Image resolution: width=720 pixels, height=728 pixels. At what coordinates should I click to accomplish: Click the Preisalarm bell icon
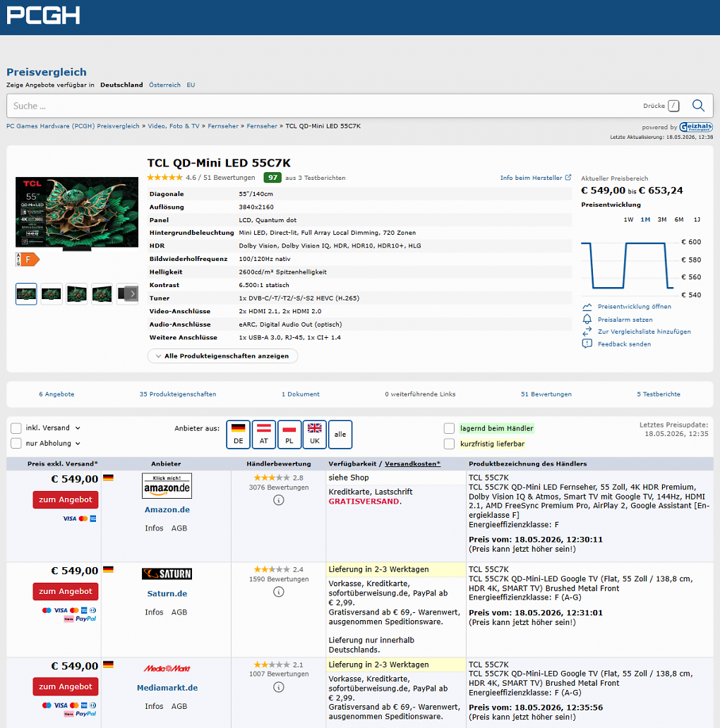587,319
